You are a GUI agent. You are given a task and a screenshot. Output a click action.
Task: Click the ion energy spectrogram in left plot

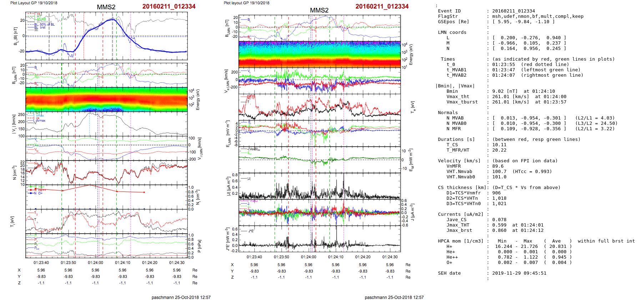106,99
